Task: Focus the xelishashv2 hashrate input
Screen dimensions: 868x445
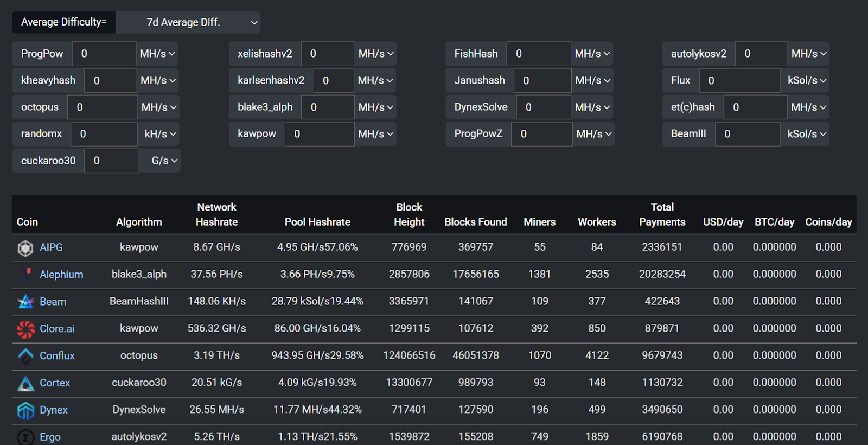Action: (x=328, y=54)
